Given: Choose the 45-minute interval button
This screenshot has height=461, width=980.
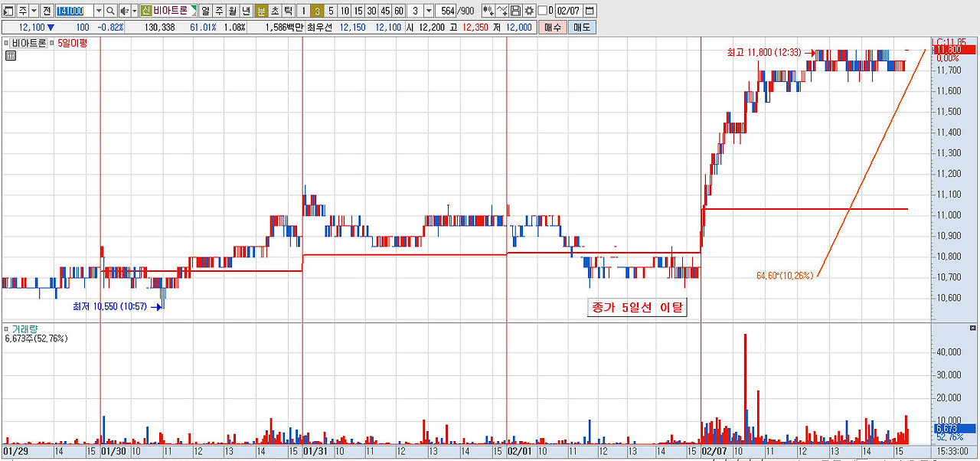Looking at the screenshot, I should tap(386, 11).
